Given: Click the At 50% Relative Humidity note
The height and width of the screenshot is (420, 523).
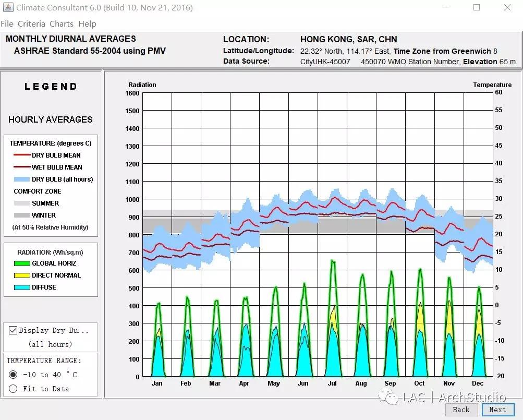Looking at the screenshot, I should tap(51, 227).
